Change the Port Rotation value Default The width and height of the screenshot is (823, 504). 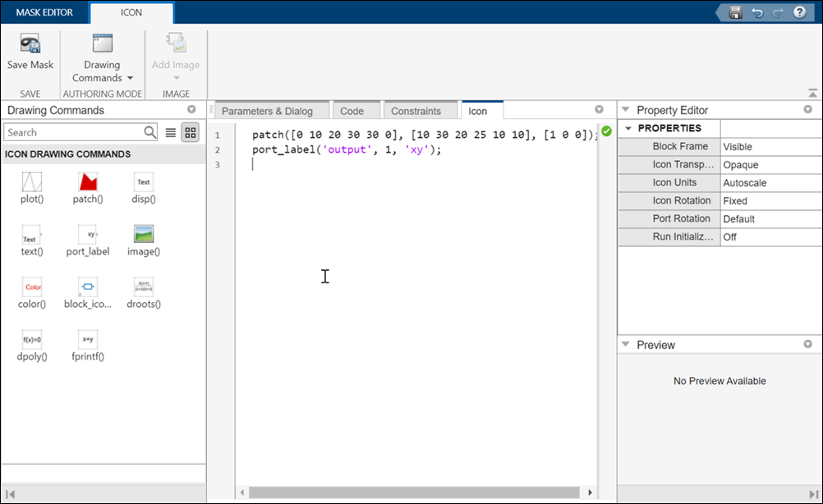tap(771, 219)
